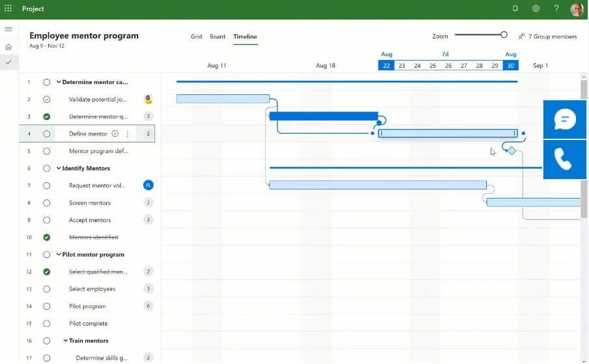Go to the Home icon in sidebar

pyautogui.click(x=8, y=47)
